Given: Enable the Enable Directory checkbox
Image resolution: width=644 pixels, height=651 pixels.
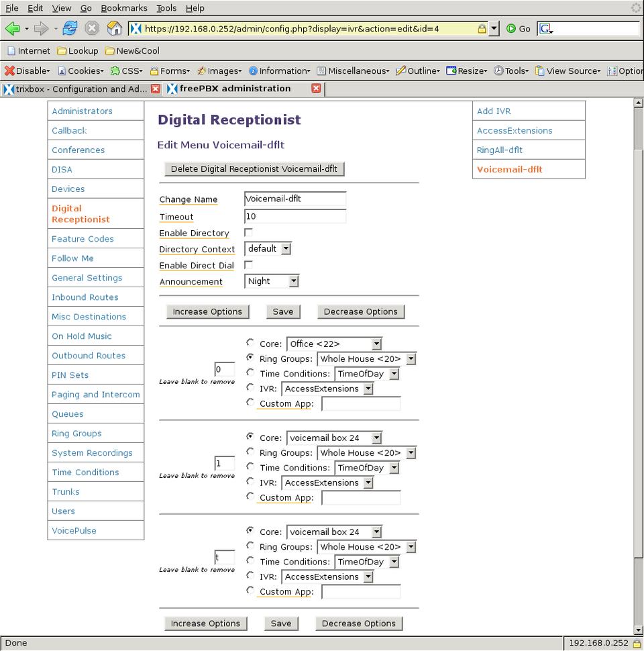Looking at the screenshot, I should click(x=249, y=233).
